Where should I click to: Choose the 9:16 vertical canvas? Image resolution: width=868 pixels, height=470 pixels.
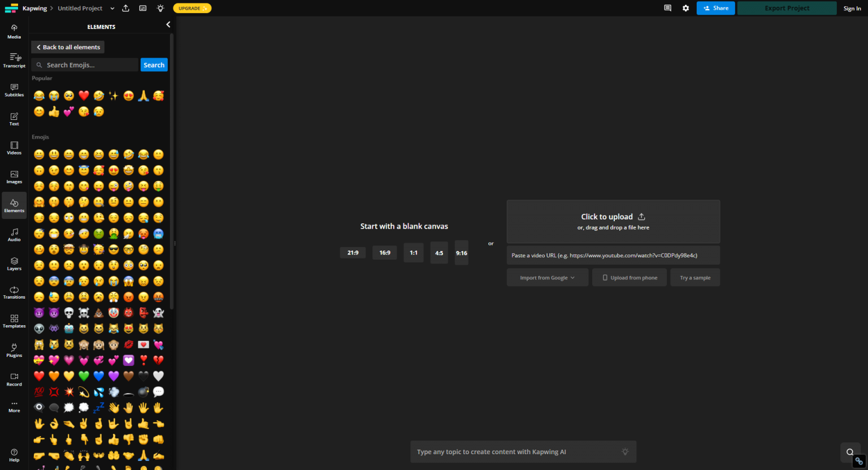(462, 253)
